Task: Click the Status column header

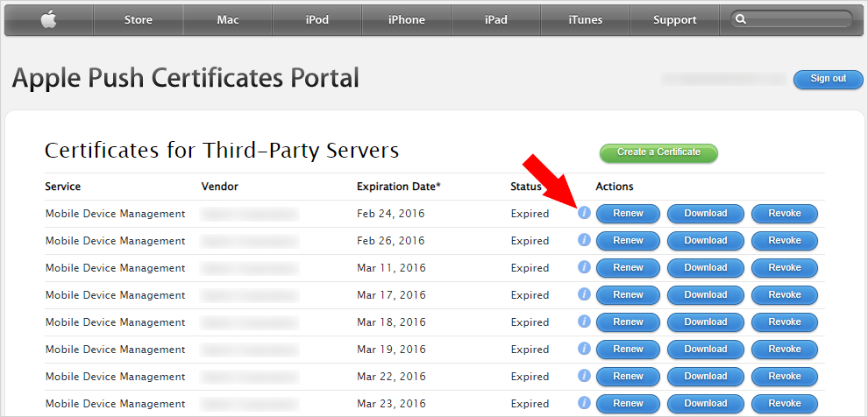Action: coord(526,187)
